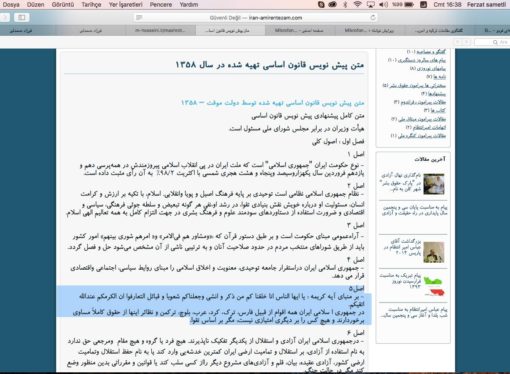Viewport: 510px width, 374px height.
Task: Click the battery status icon
Action: (409, 5)
